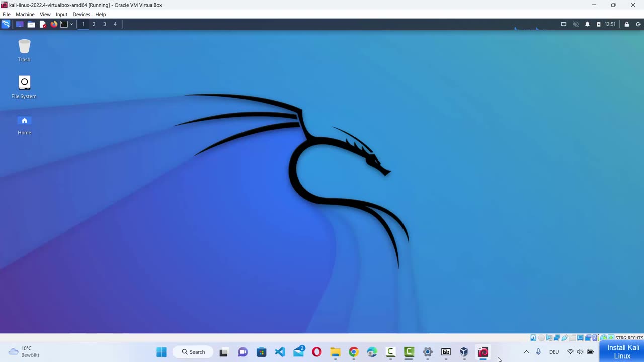Image resolution: width=644 pixels, height=362 pixels.
Task: Open File Explorer from the taskbar
Action: (x=335, y=352)
